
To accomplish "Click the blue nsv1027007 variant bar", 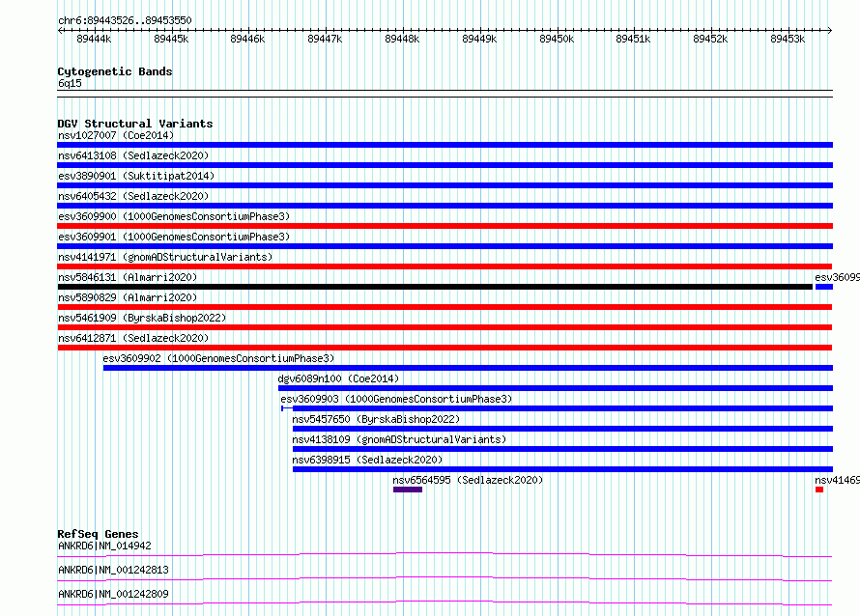I will point(444,145).
